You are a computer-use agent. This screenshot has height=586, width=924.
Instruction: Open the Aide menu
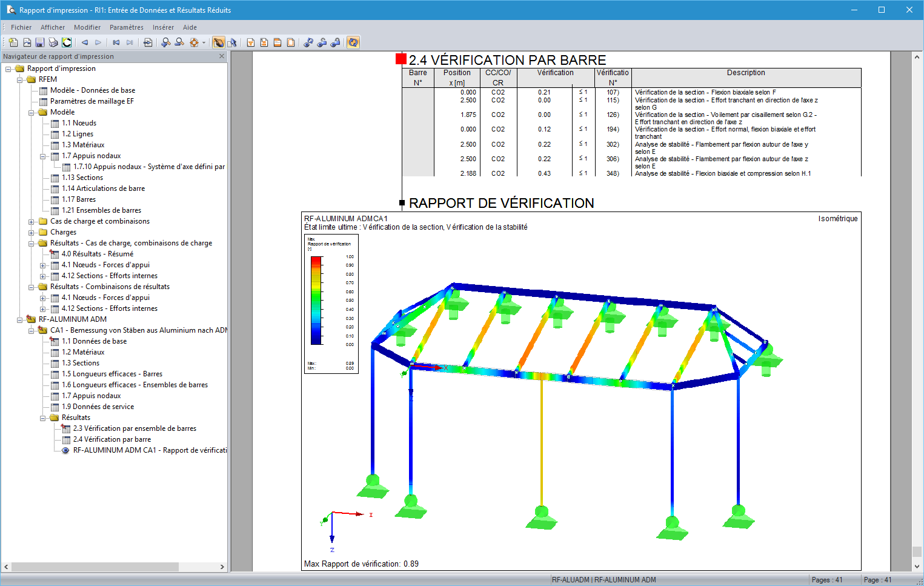point(190,27)
